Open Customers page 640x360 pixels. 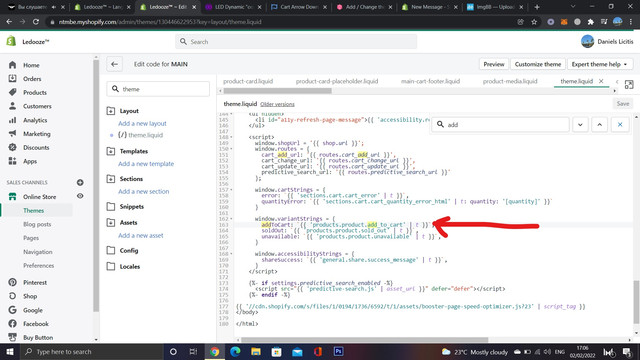pos(37,106)
